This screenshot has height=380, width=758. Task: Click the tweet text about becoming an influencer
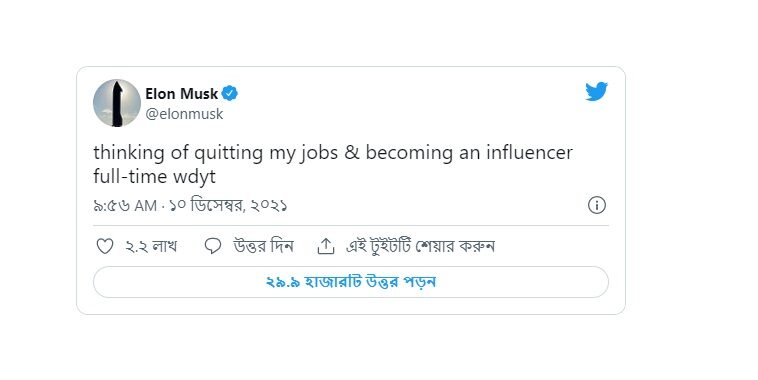point(333,164)
